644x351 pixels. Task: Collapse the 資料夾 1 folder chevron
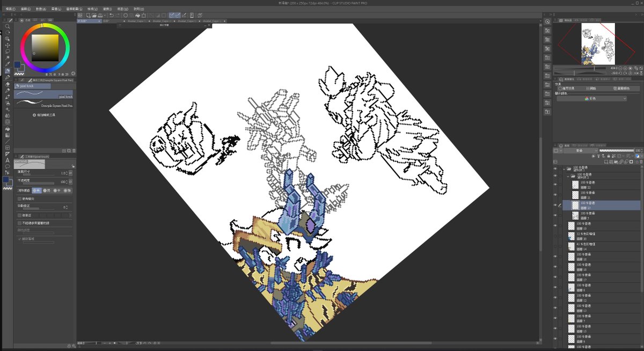(x=564, y=169)
